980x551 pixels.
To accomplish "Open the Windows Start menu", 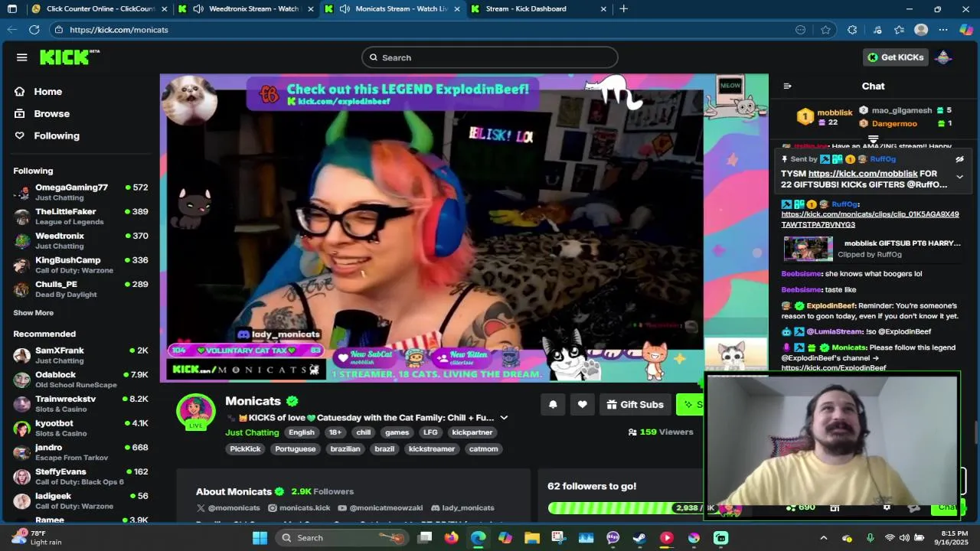I will pyautogui.click(x=260, y=538).
